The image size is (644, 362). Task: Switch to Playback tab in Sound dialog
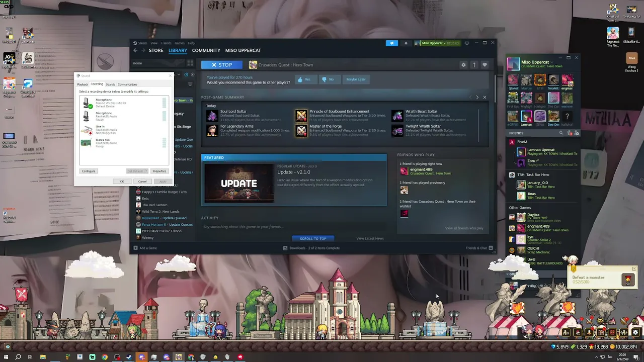pyautogui.click(x=83, y=84)
